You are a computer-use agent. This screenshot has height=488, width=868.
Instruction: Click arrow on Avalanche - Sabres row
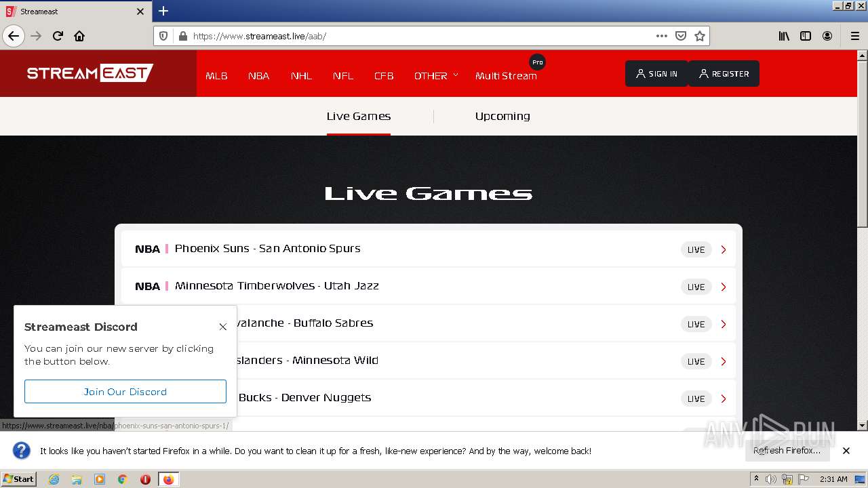[724, 324]
